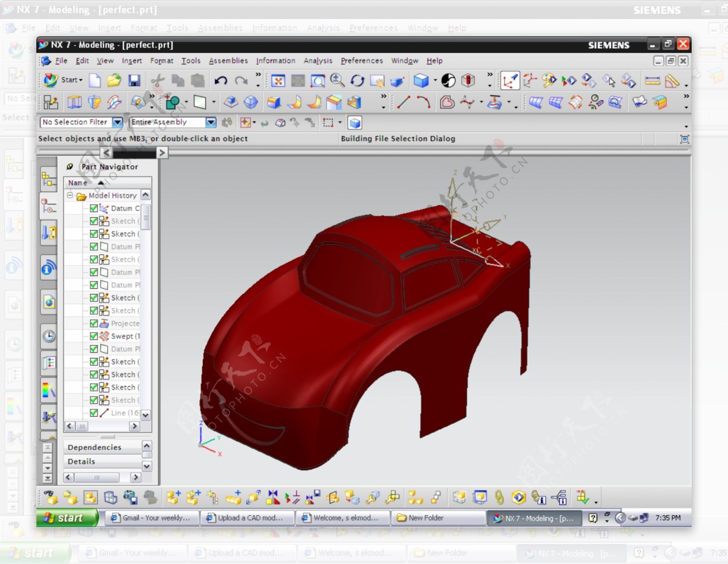The image size is (728, 564).
Task: Toggle the checkbox for the Swept feature
Action: point(94,336)
